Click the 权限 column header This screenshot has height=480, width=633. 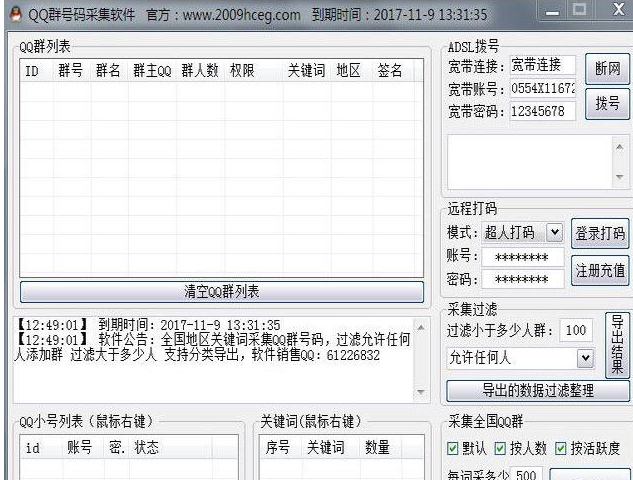point(254,71)
